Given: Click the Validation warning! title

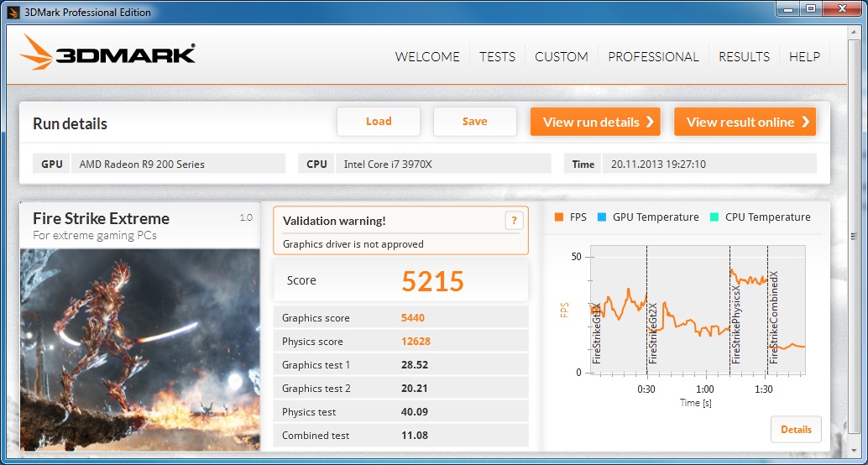Looking at the screenshot, I should pos(334,221).
